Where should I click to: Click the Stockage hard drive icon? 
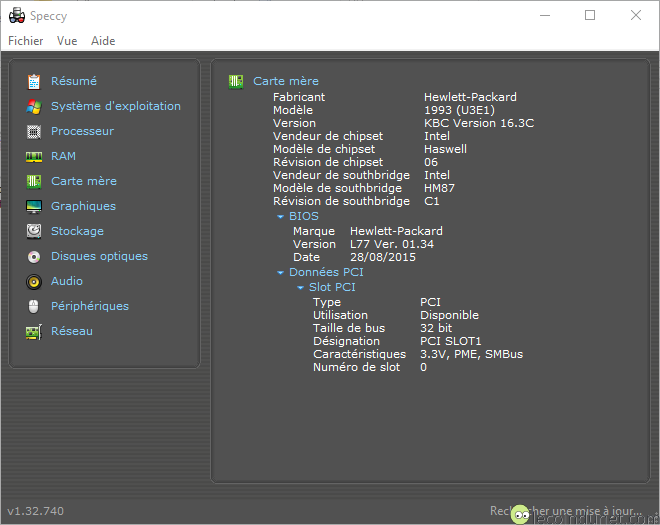coord(34,231)
